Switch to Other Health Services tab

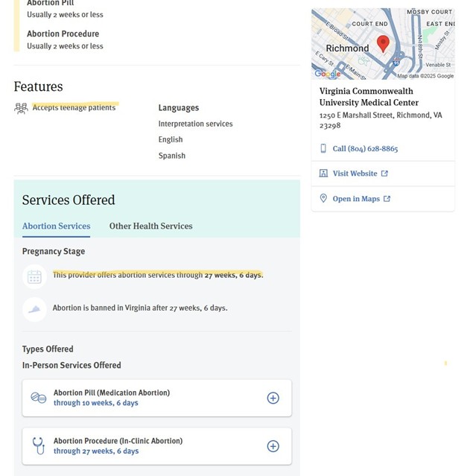point(150,226)
